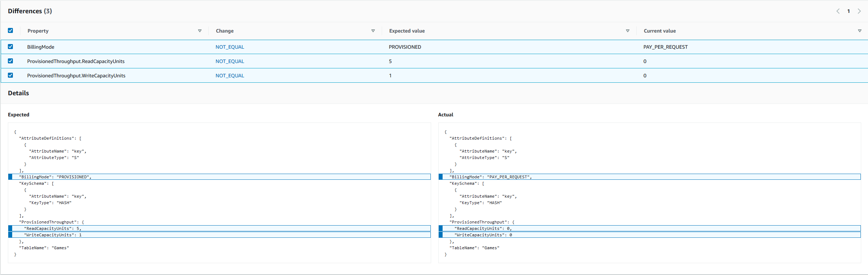Uncheck the WriteCapacityUnits row checkbox
Viewport: 868px width, 275px height.
pyautogui.click(x=10, y=75)
